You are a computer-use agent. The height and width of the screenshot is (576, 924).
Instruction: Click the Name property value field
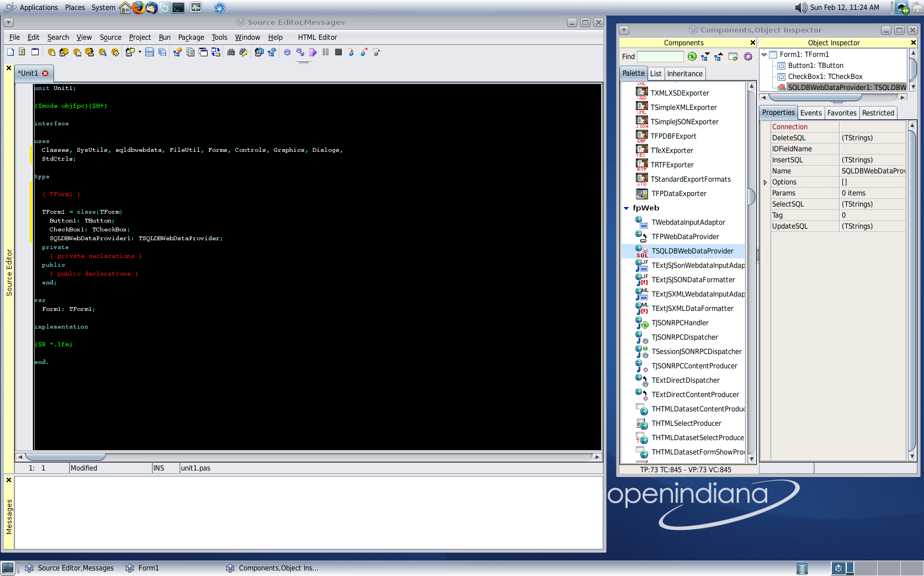click(873, 171)
